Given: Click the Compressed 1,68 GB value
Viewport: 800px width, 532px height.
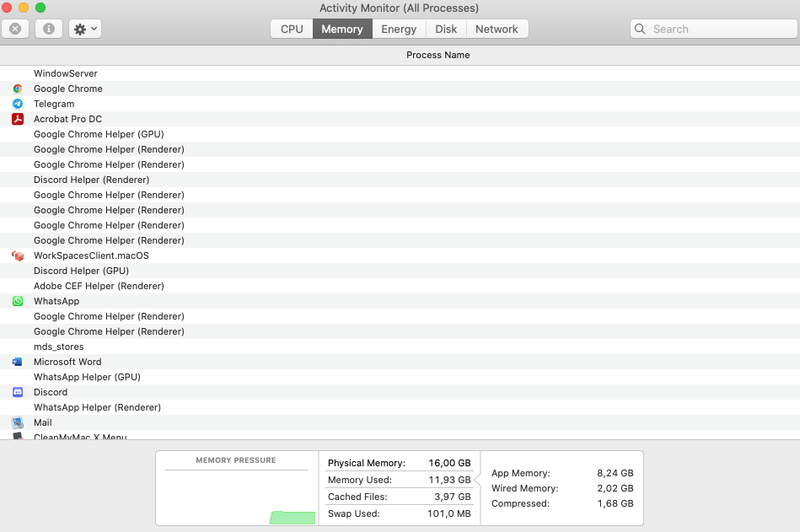Looking at the screenshot, I should coord(615,504).
